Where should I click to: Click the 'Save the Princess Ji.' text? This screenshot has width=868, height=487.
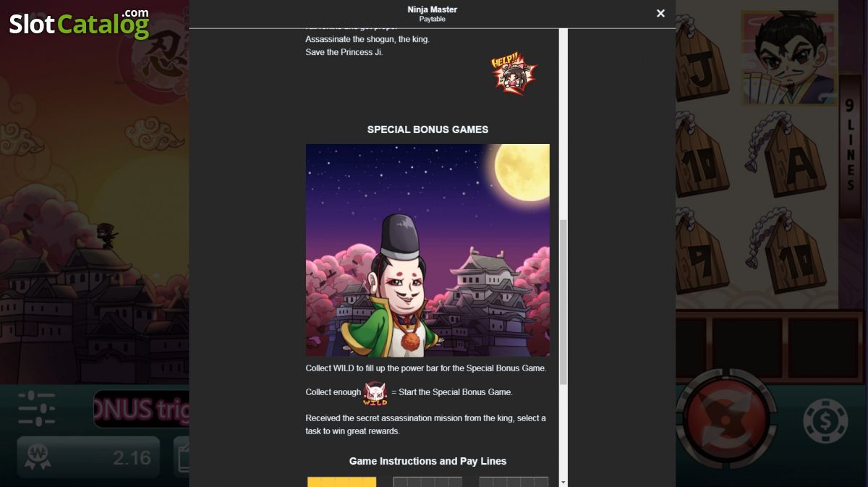pos(344,52)
